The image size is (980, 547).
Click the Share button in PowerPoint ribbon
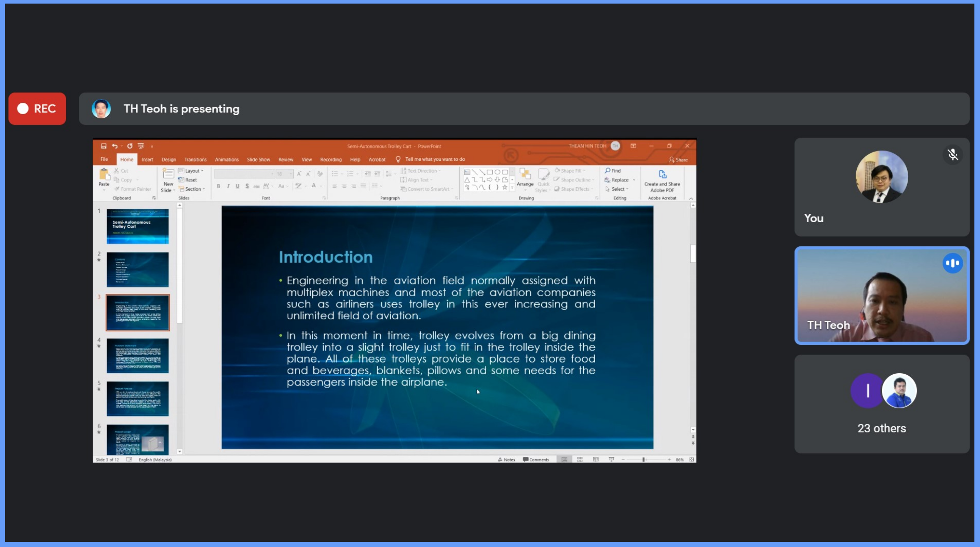tap(678, 160)
